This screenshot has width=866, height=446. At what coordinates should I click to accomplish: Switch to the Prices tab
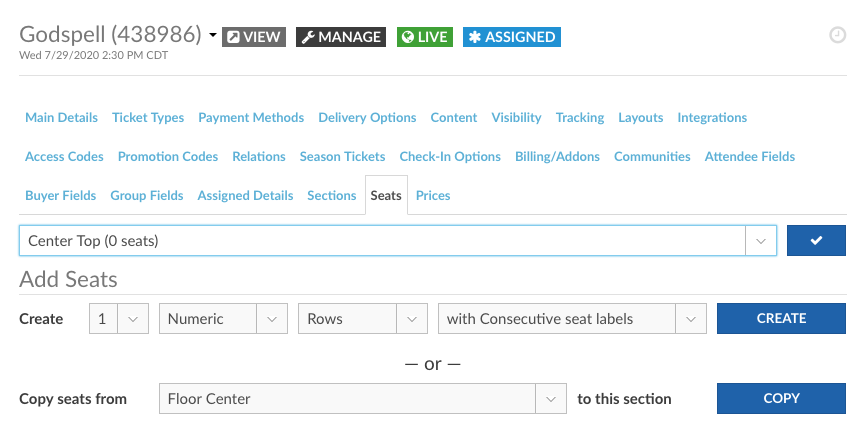pos(433,196)
